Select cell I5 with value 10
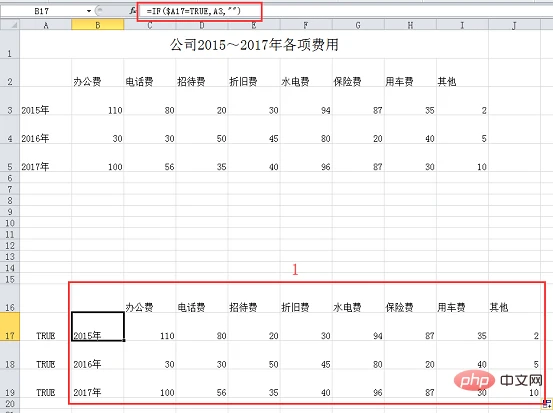This screenshot has height=413, width=553. pyautogui.click(x=462, y=158)
